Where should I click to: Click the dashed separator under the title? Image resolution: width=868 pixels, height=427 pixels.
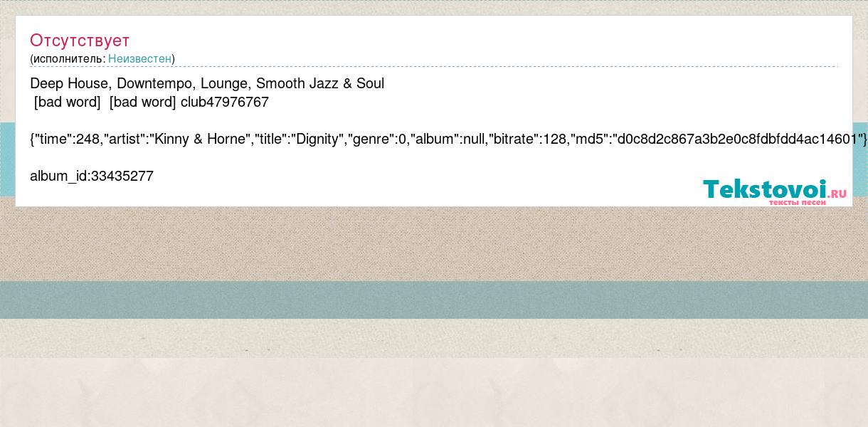(434, 67)
